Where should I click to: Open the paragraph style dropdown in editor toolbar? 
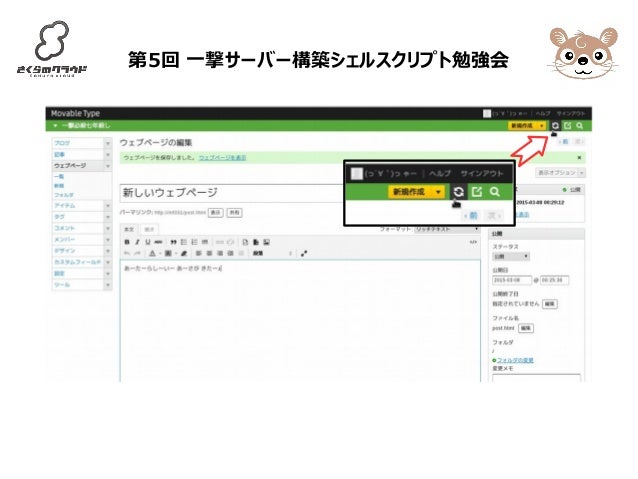point(272,253)
